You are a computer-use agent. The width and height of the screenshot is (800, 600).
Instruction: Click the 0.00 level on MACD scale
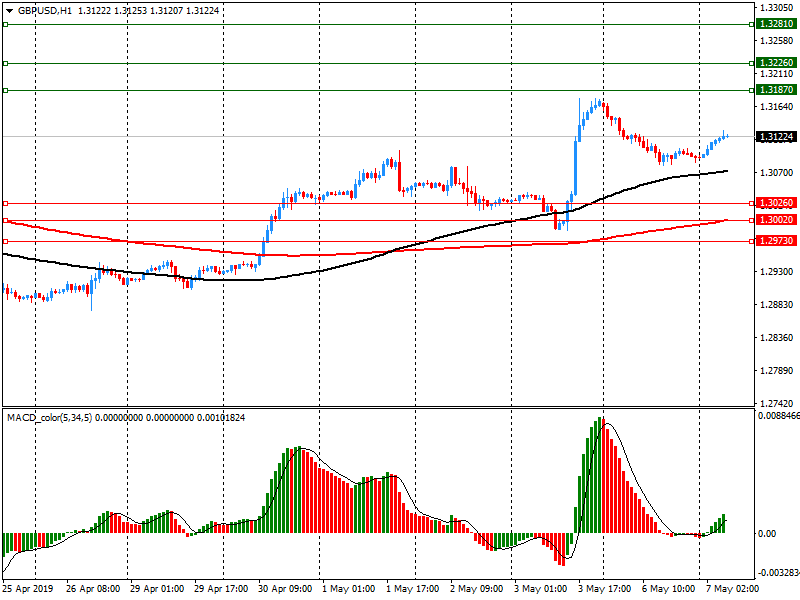(x=768, y=534)
